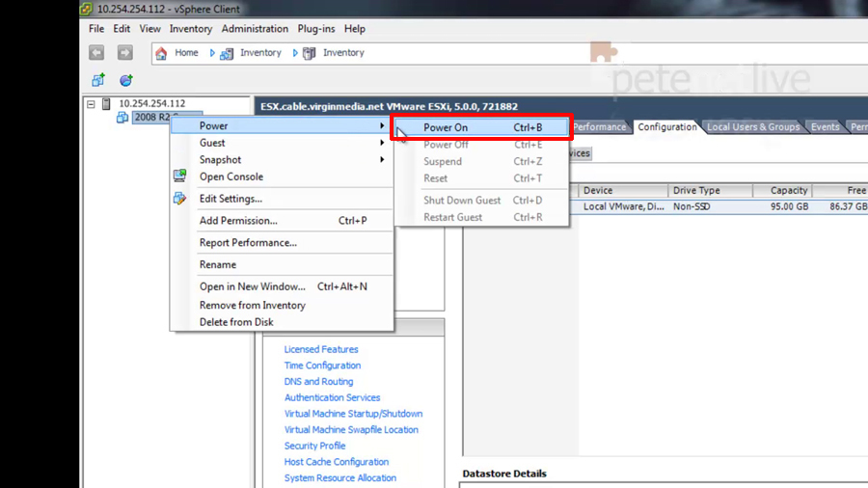
Task: Choose Edit Settings... from the context menu
Action: [282, 199]
